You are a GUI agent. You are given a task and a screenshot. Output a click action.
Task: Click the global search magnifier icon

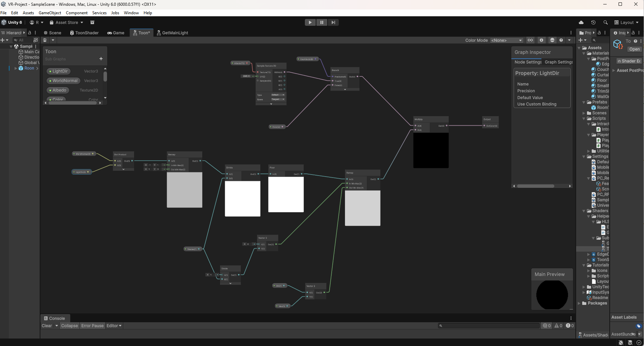605,22
